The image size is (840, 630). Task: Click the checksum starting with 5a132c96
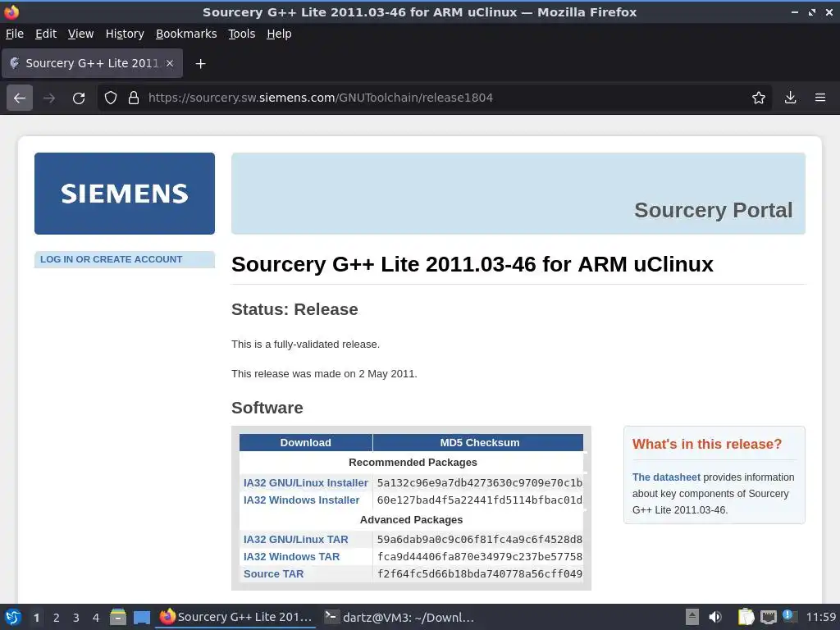pyautogui.click(x=479, y=482)
